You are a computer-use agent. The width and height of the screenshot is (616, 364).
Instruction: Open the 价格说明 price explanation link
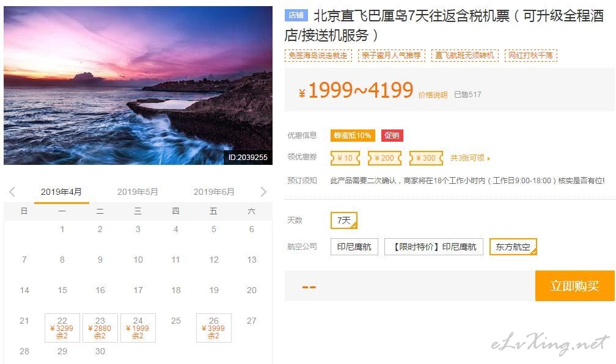click(433, 95)
